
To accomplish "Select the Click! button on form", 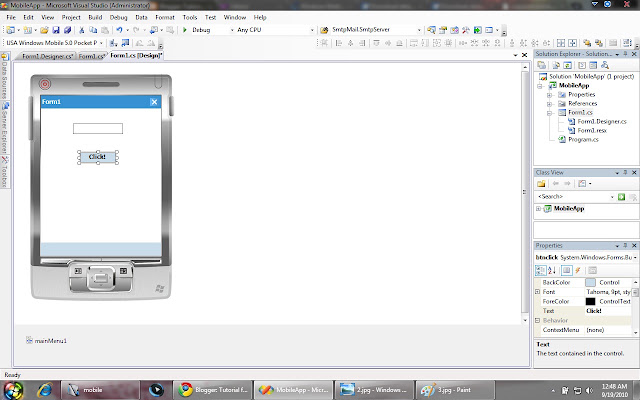I will click(98, 157).
